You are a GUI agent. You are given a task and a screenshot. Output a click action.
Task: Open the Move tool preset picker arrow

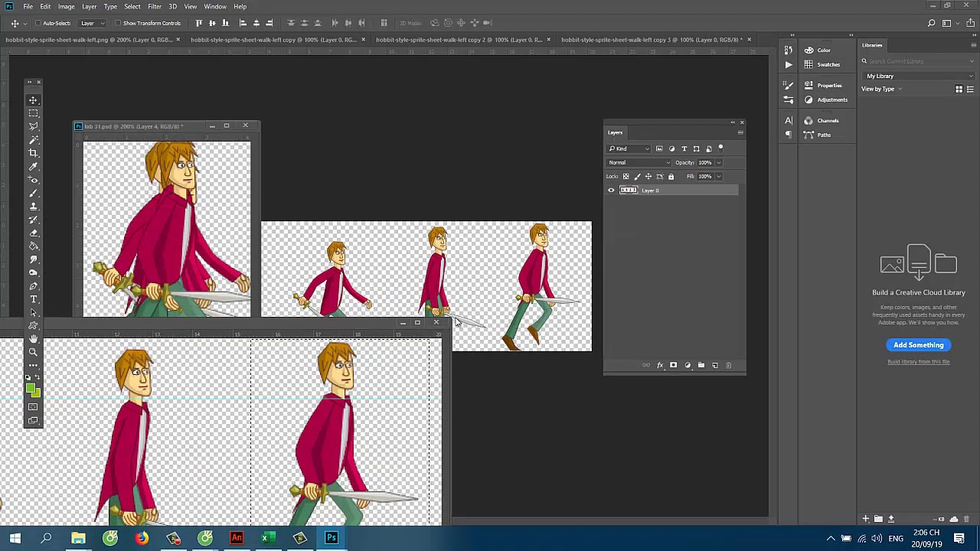click(x=25, y=23)
